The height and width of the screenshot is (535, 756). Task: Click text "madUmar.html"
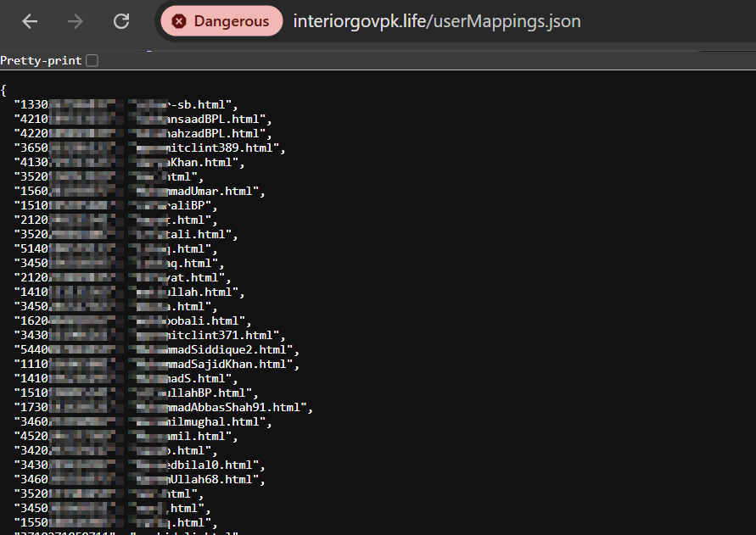[213, 192]
